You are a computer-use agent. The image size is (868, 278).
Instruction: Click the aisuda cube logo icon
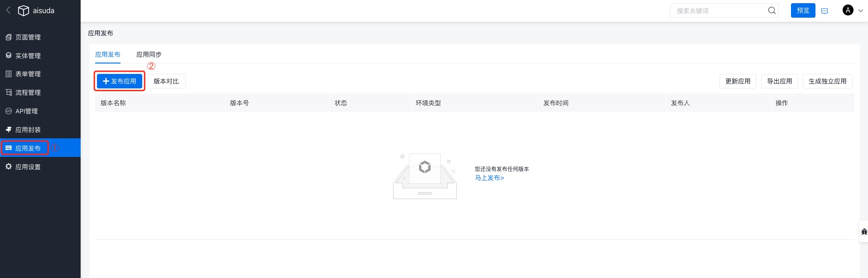(23, 10)
